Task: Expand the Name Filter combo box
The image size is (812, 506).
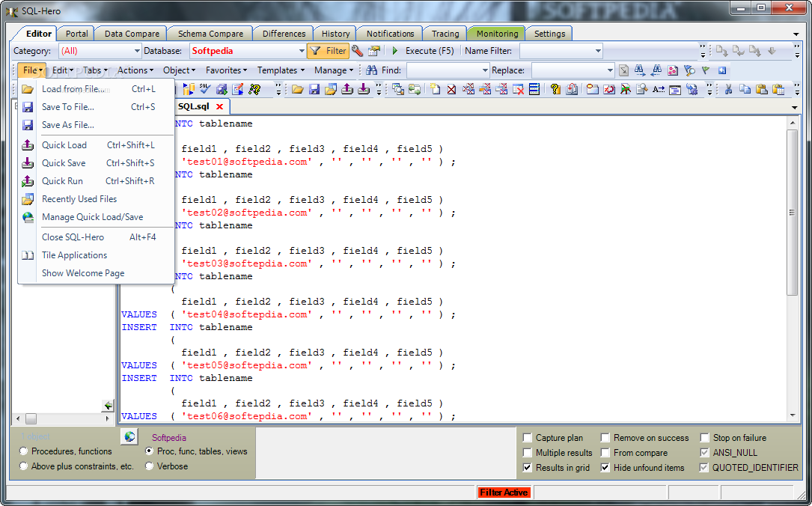Action: tap(598, 51)
